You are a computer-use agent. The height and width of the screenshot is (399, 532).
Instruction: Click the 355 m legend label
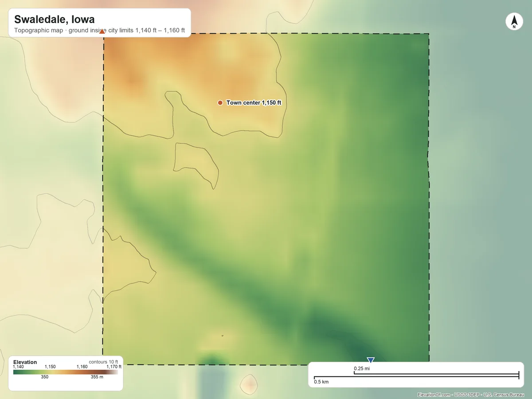97,377
